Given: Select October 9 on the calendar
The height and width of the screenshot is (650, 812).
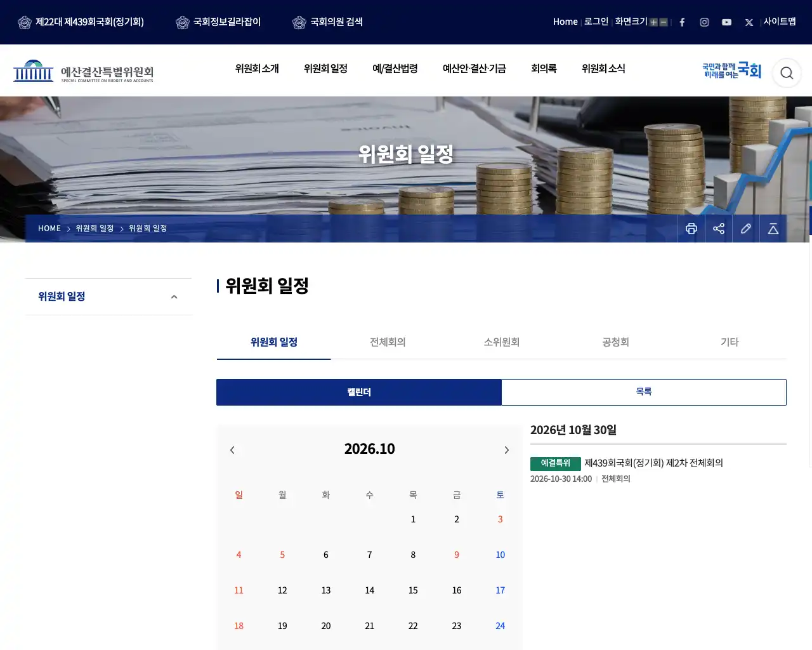Looking at the screenshot, I should point(457,555).
